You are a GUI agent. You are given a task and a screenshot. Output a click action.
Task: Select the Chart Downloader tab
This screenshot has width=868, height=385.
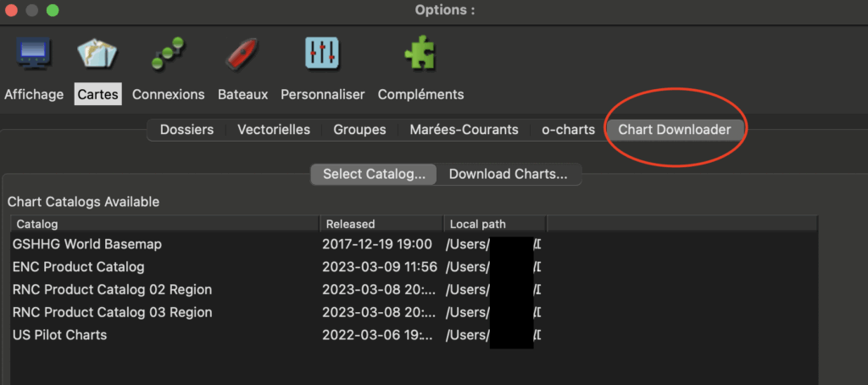[x=675, y=130]
